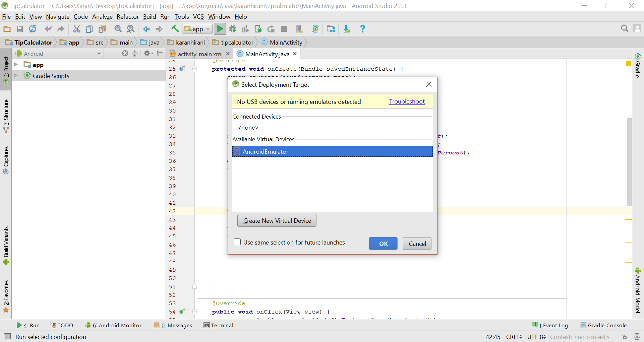644x342 pixels.
Task: Click the navigate Back arrow icon
Action: pyautogui.click(x=147, y=29)
